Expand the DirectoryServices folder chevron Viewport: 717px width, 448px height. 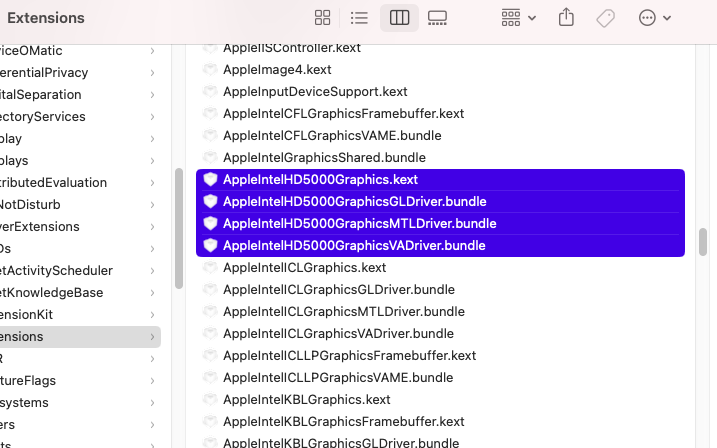(152, 117)
